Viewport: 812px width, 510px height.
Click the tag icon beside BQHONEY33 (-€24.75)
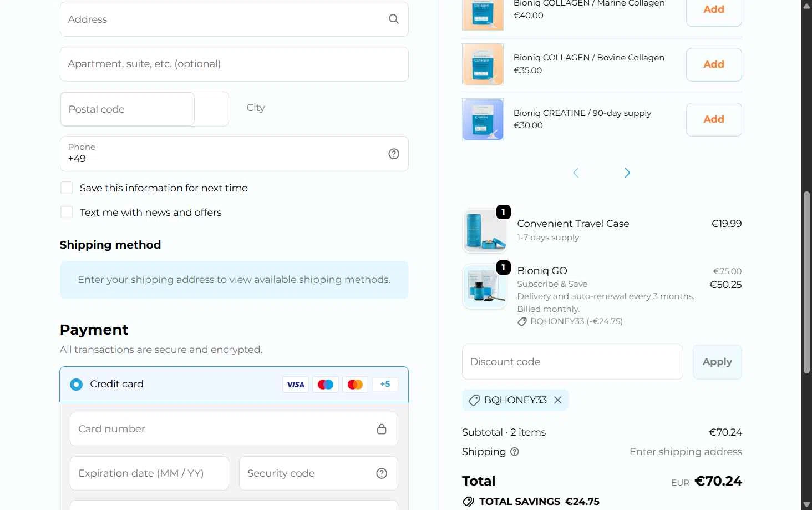click(x=522, y=322)
